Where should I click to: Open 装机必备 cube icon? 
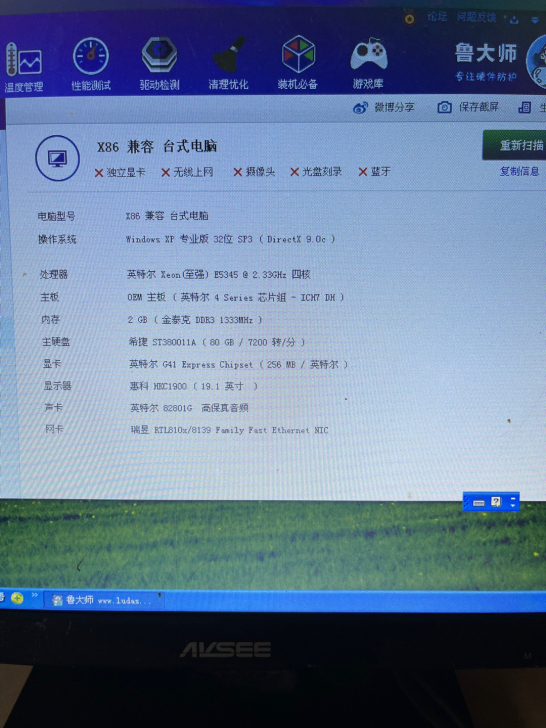click(x=298, y=63)
